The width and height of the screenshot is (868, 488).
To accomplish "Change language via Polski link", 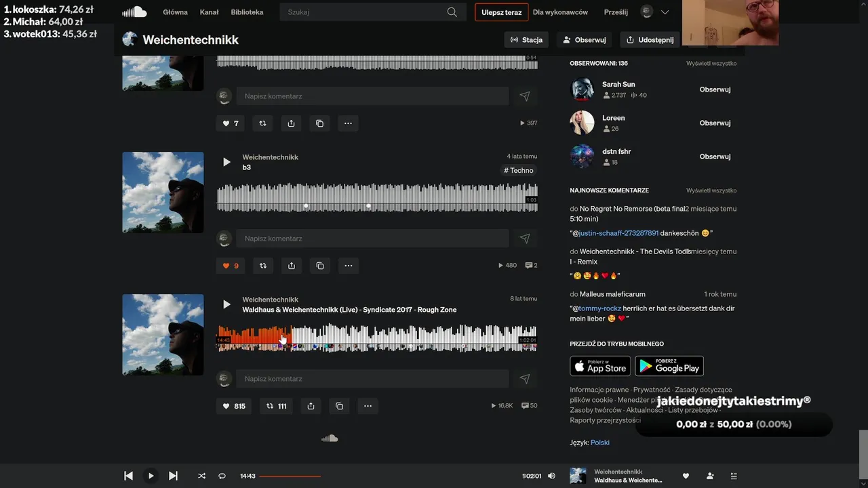I will pyautogui.click(x=600, y=443).
